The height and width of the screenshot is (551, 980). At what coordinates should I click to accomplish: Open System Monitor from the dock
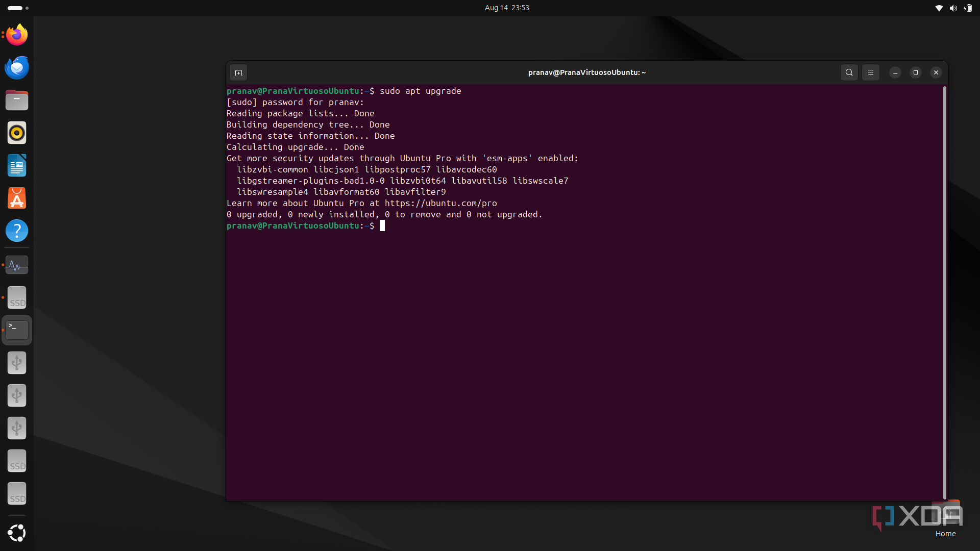pos(17,265)
